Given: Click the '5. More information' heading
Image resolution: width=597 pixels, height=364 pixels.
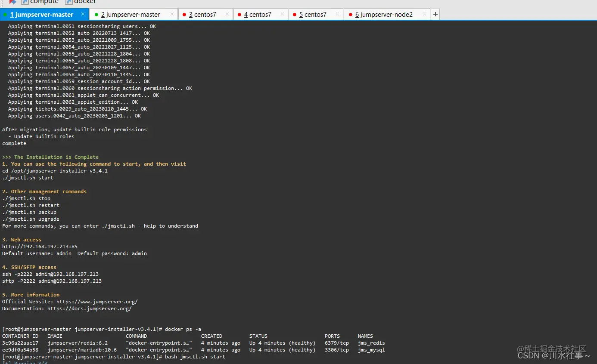Looking at the screenshot, I should (31, 295).
